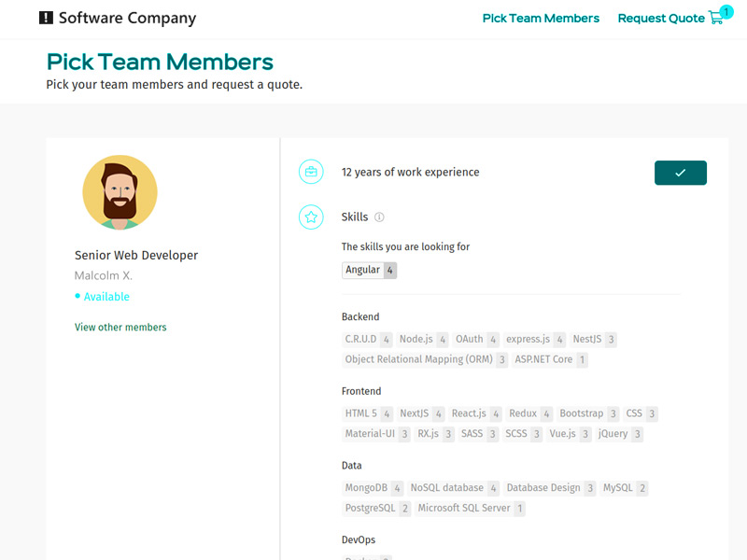Open the shopping cart icon
The height and width of the screenshot is (560, 747).
pyautogui.click(x=716, y=18)
